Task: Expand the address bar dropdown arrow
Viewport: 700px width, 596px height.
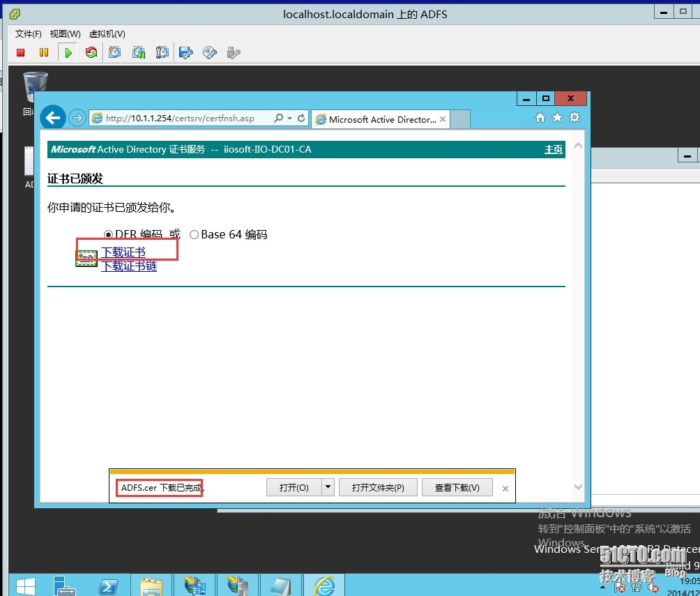Action: coord(290,119)
